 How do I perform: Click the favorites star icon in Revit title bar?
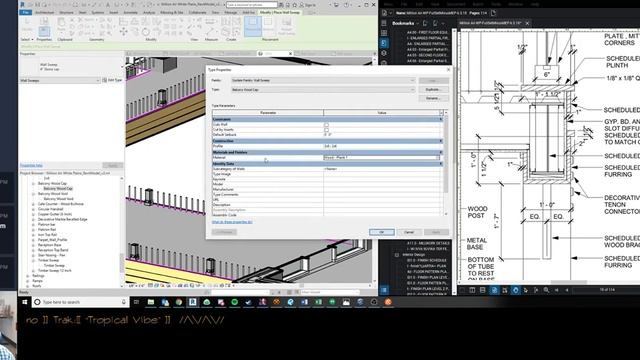[x=295, y=5]
